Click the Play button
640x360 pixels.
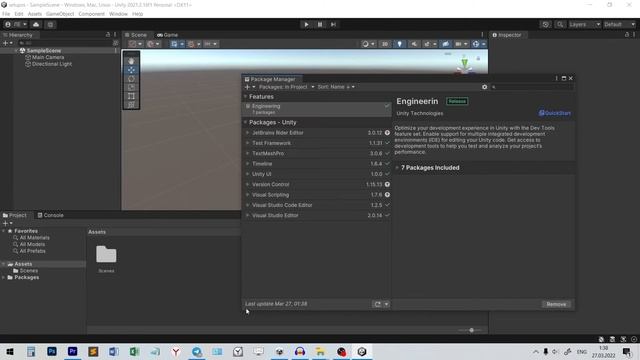tap(306, 24)
